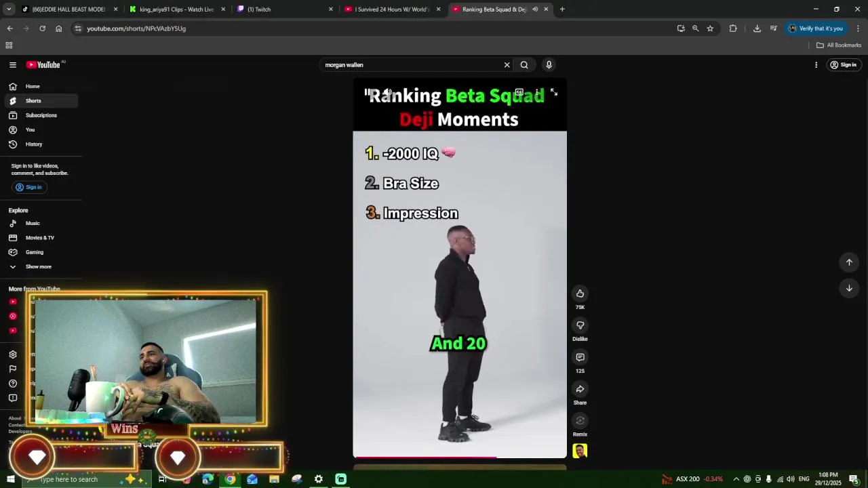
Task: Click the youtube.com address bar URL
Action: tap(136, 28)
